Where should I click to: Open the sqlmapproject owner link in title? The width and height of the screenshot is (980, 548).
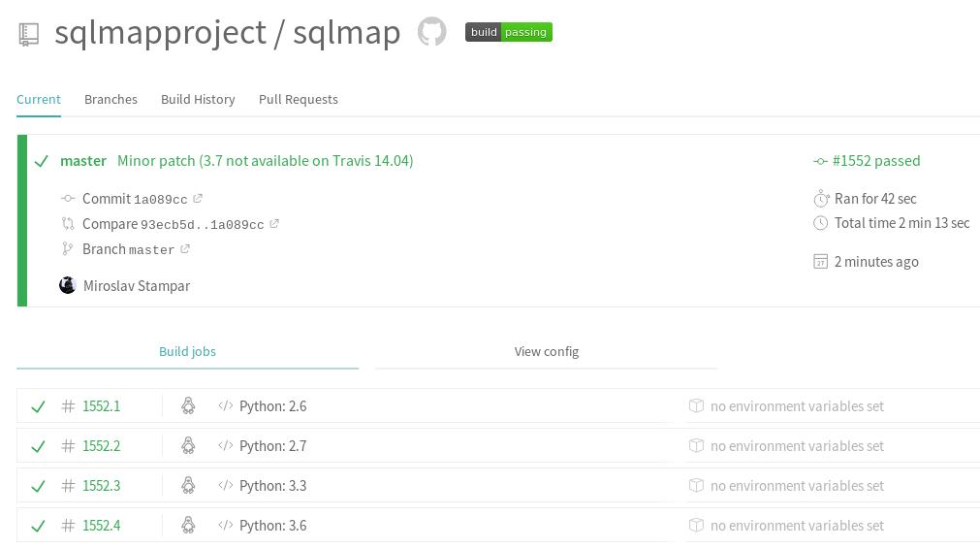[160, 32]
